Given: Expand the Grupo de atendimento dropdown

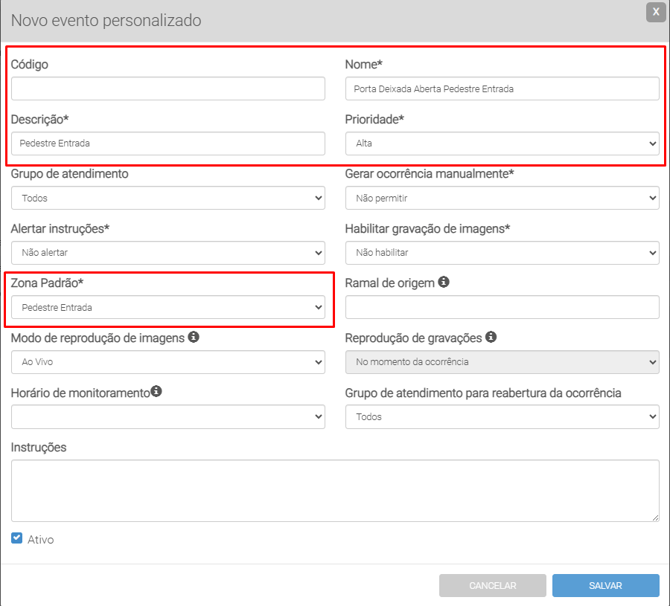Looking at the screenshot, I should click(168, 198).
